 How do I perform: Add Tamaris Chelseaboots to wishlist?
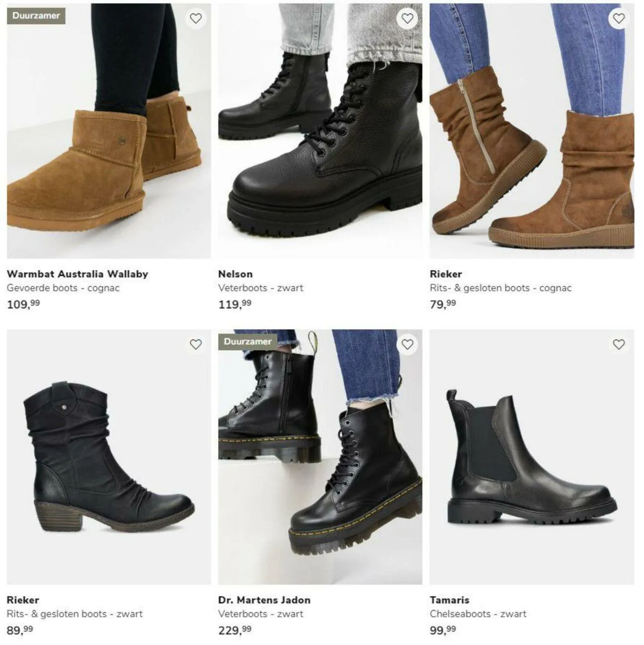[x=619, y=344]
